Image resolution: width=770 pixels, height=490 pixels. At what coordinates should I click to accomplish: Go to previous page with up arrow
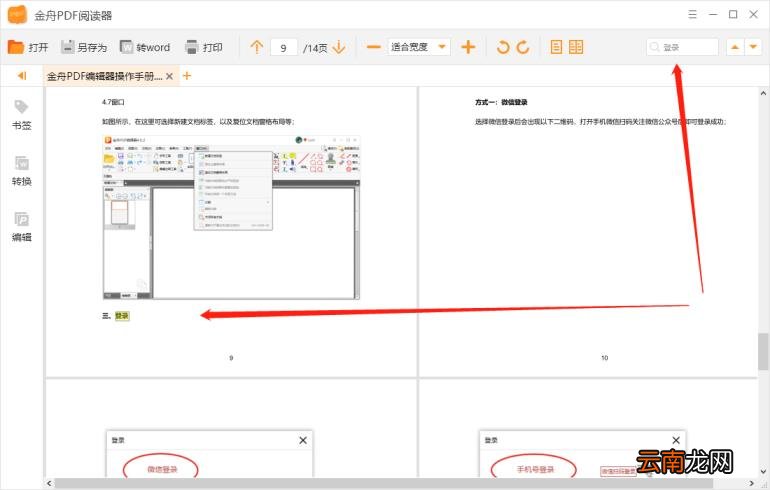(256, 47)
